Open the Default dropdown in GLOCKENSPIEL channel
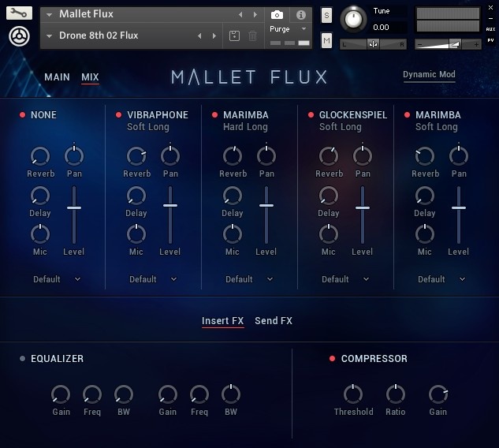Image resolution: width=499 pixels, height=448 pixels. pyautogui.click(x=345, y=279)
